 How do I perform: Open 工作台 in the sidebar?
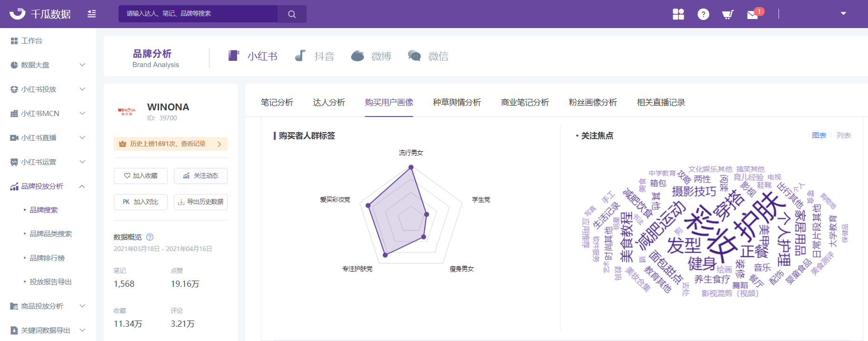pyautogui.click(x=31, y=41)
